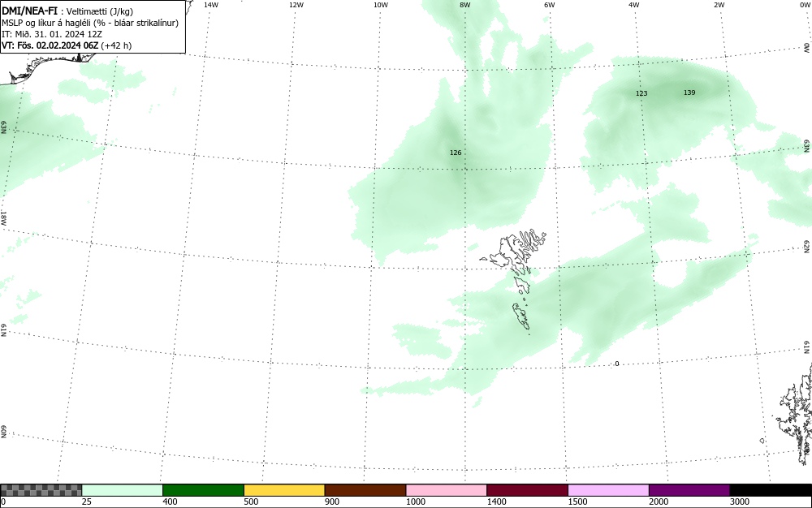Click the 2W longitude label

pos(719,5)
